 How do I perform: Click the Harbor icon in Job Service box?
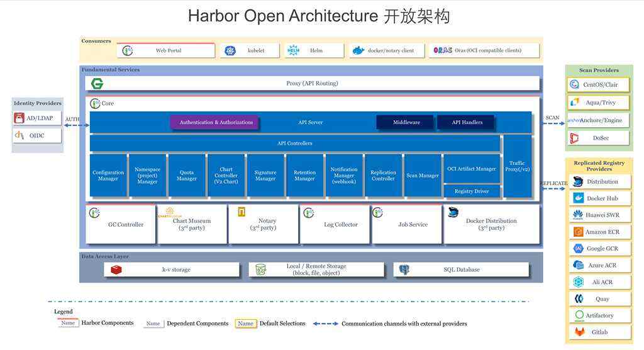click(x=377, y=213)
